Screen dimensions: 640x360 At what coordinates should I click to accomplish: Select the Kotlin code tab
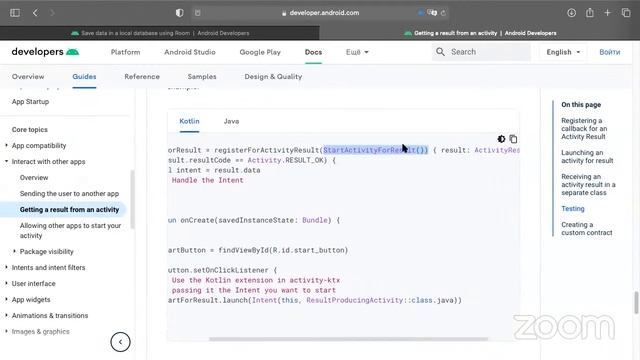(189, 121)
